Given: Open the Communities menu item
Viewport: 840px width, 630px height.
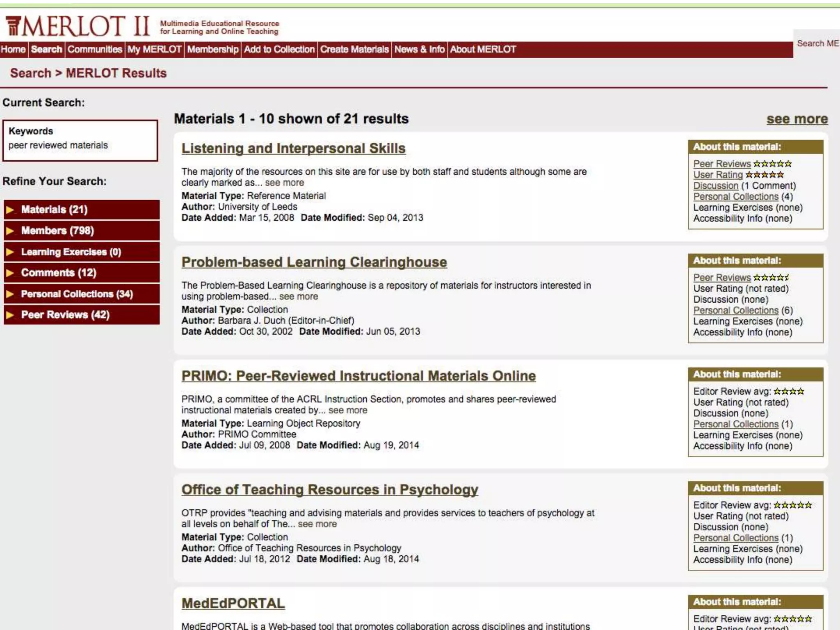Looking at the screenshot, I should point(95,50).
